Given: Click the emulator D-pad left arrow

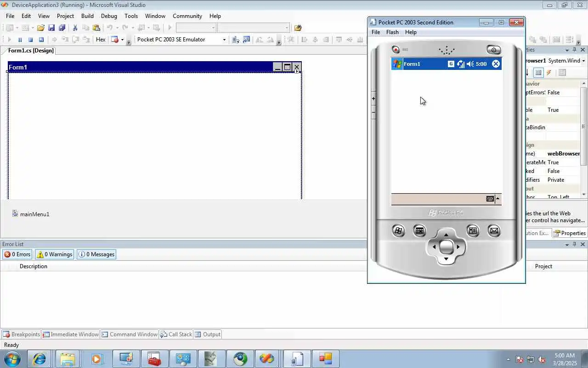Looking at the screenshot, I should coord(434,247).
